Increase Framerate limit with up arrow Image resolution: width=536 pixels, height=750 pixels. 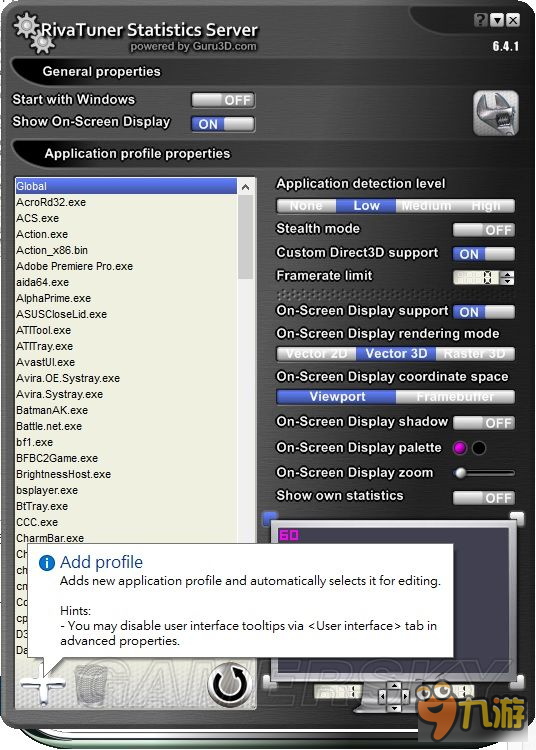pos(508,274)
